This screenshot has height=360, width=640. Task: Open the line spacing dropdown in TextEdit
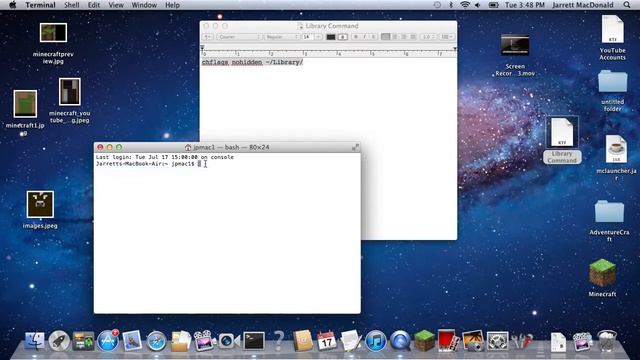coord(428,37)
